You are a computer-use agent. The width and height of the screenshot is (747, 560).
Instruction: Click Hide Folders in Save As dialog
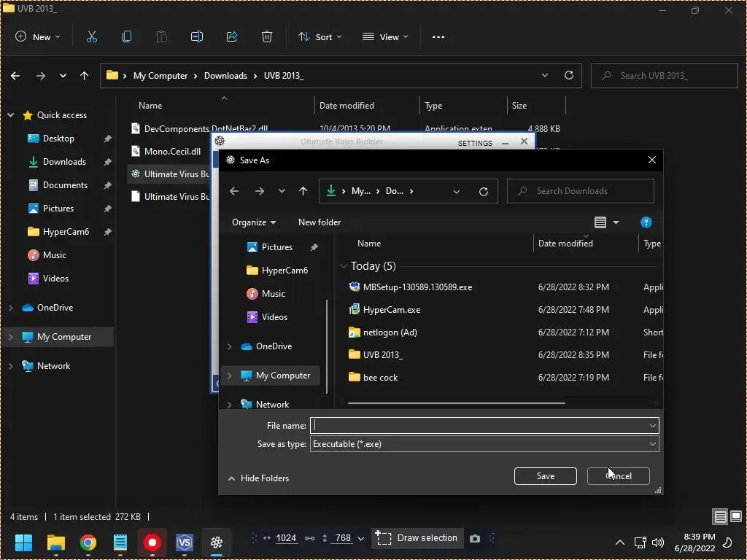point(259,478)
